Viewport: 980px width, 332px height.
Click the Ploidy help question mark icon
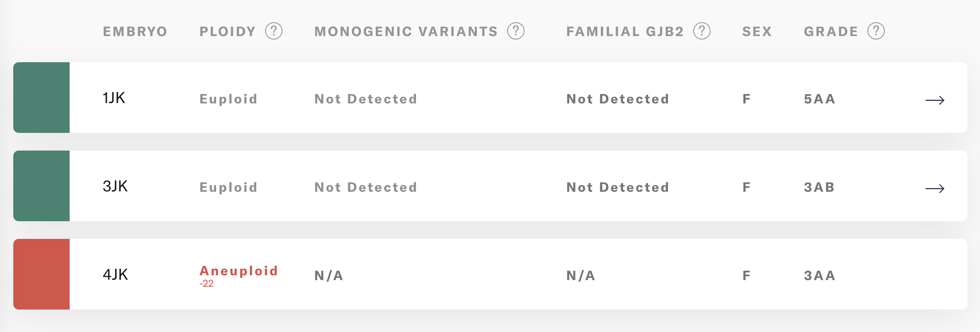click(x=273, y=31)
